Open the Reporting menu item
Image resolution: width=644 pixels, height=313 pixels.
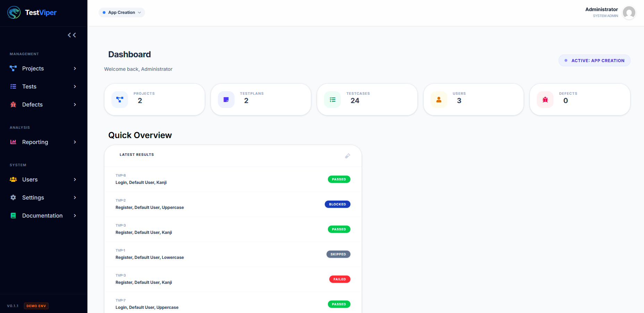35,142
